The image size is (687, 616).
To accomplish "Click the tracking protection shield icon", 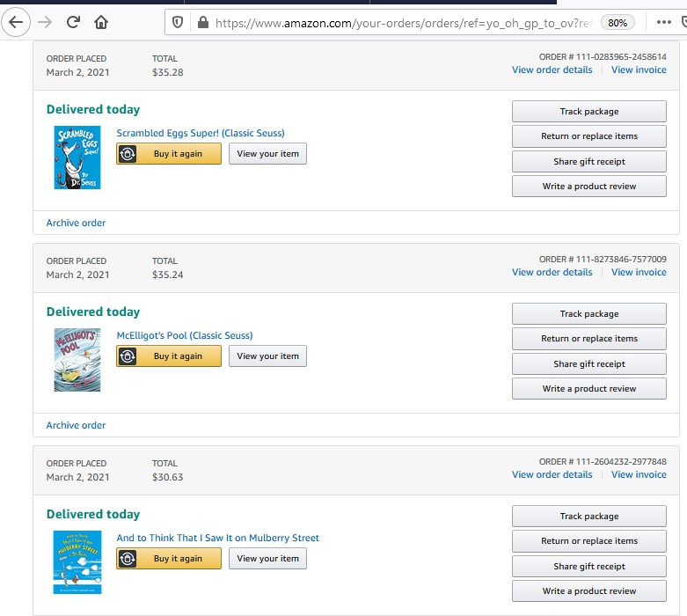I will [x=178, y=22].
